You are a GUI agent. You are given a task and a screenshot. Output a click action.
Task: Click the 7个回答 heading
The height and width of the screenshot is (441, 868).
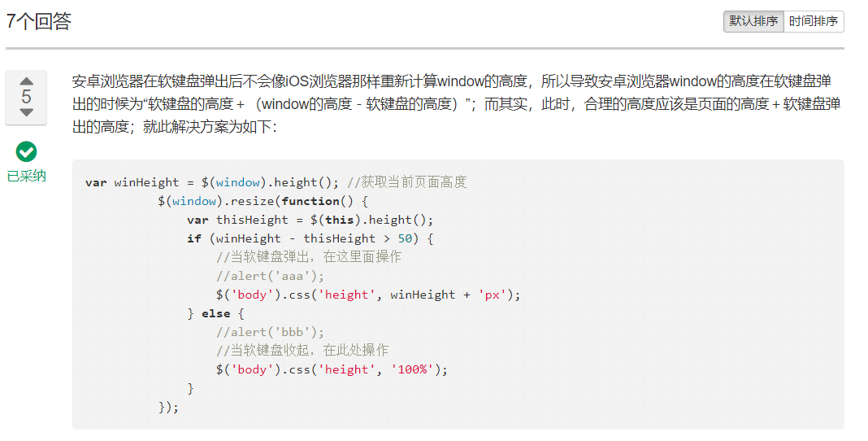(39, 21)
